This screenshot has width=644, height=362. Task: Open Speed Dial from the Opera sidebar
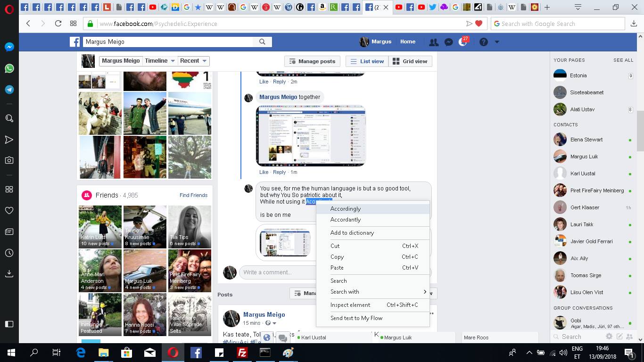(9, 189)
